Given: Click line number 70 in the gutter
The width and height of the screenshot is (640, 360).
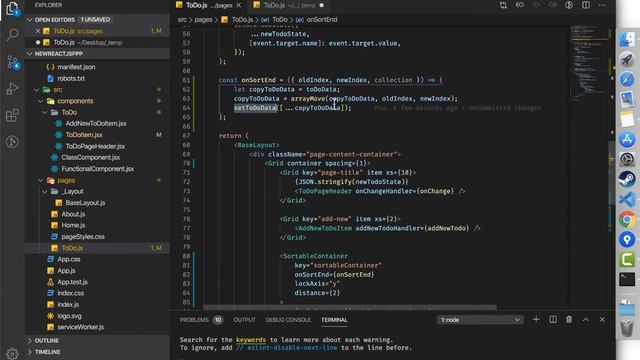Looking at the screenshot, I should coord(186,163).
